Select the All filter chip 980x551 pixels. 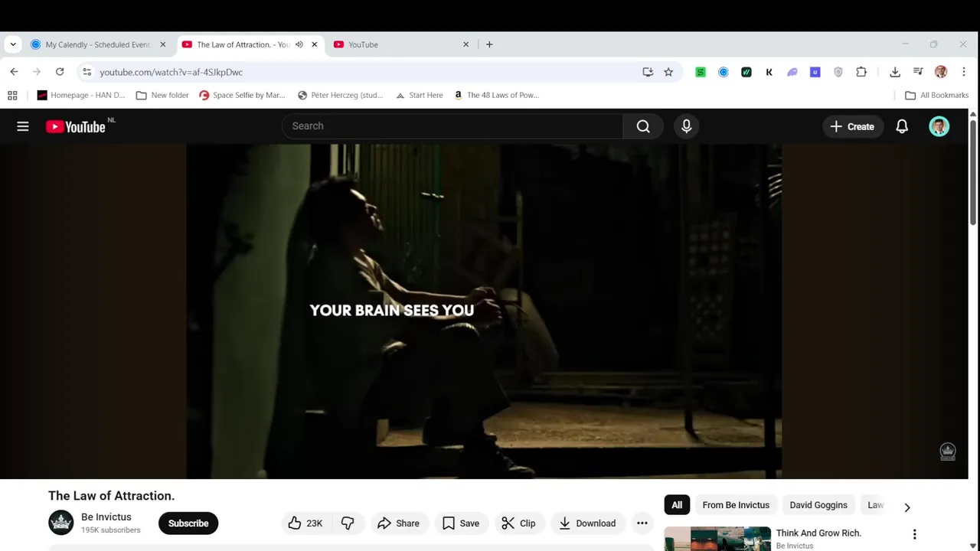(677, 505)
